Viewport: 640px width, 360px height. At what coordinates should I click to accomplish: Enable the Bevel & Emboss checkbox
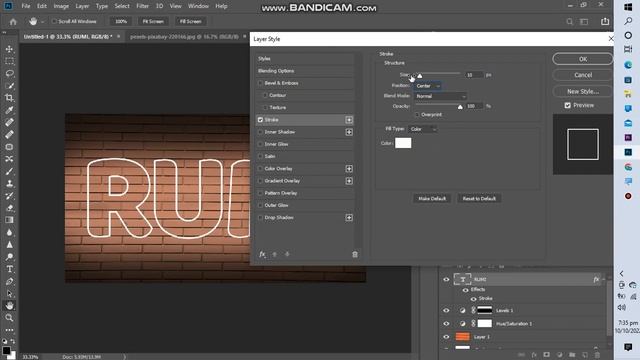point(260,83)
